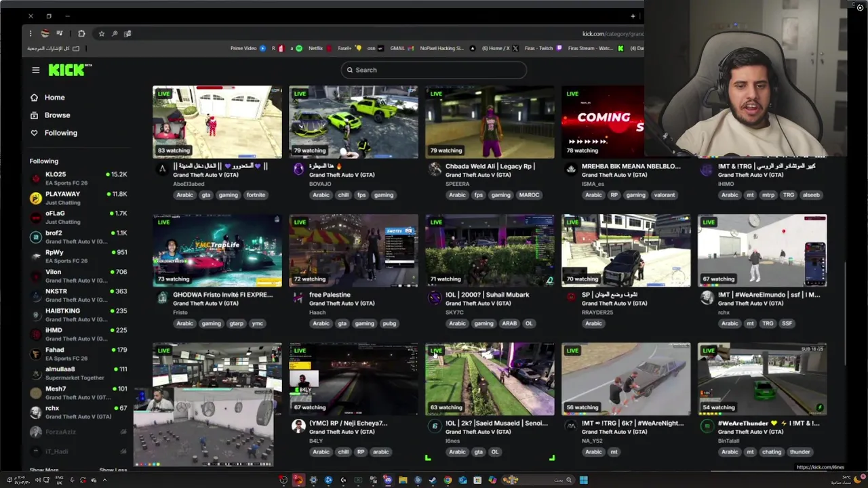Open Prime Video bookmark
This screenshot has width=868, height=488.
(x=248, y=48)
